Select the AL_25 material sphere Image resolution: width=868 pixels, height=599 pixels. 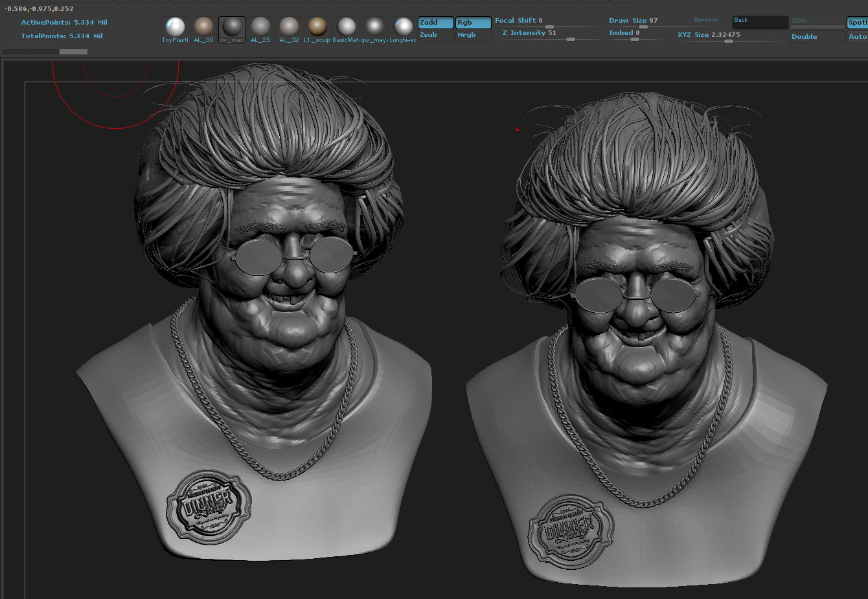(260, 30)
